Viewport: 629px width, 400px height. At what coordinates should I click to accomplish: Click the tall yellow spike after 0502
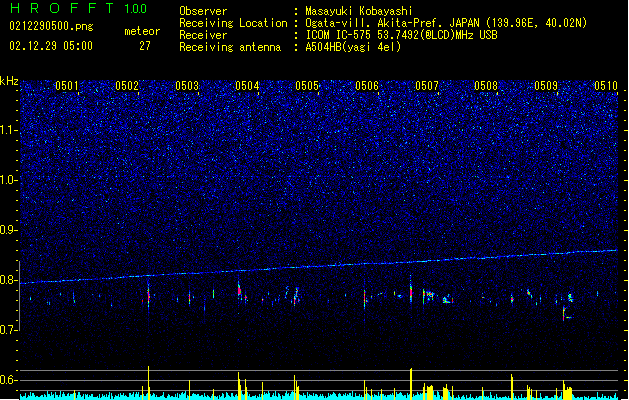coord(148,383)
